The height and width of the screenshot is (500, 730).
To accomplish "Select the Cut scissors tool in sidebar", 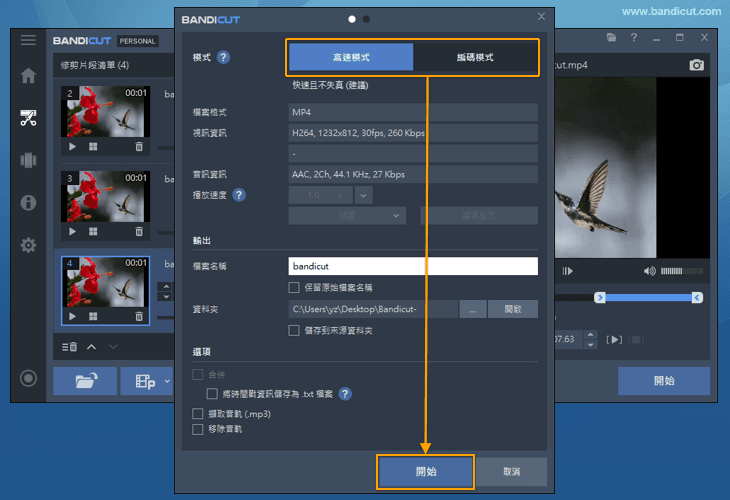I will click(28, 118).
